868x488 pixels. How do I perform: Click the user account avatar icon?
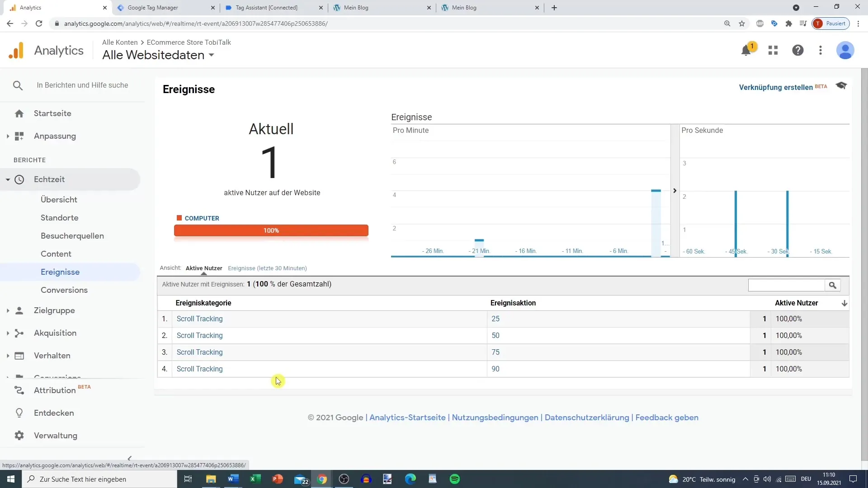(846, 50)
